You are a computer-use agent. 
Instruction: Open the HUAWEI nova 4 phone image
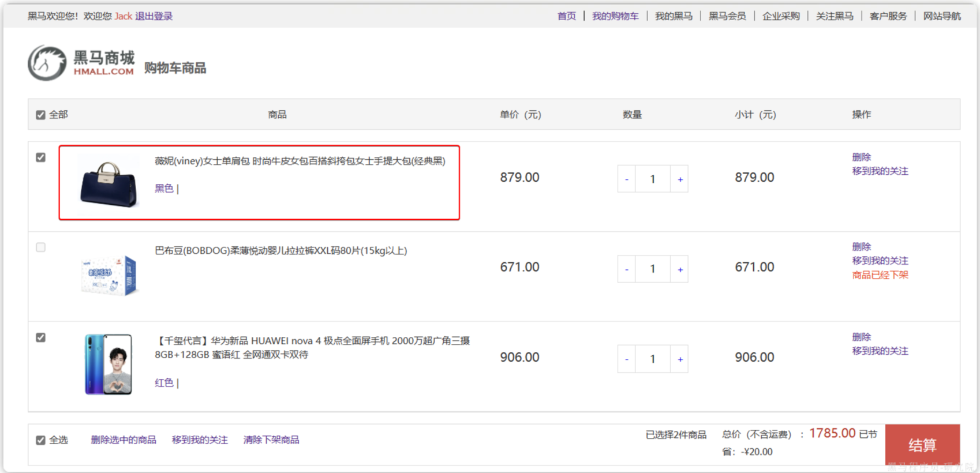click(x=109, y=364)
